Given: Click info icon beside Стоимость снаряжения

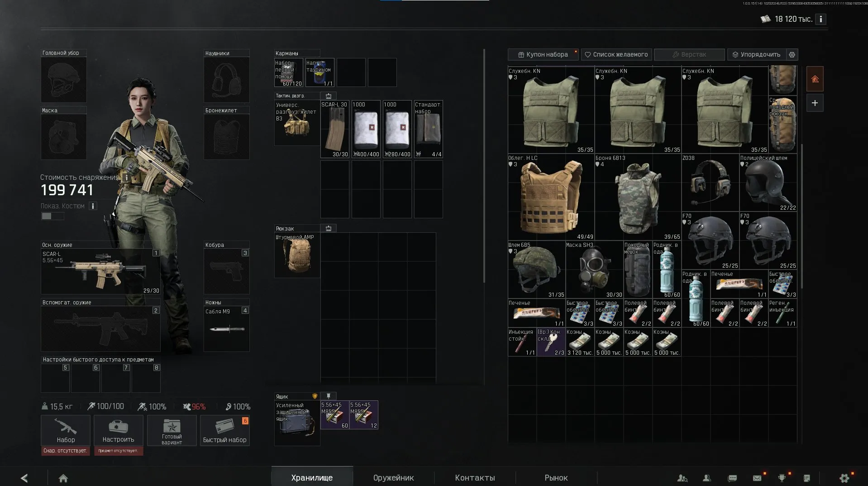Looking at the screenshot, I should coord(126,178).
